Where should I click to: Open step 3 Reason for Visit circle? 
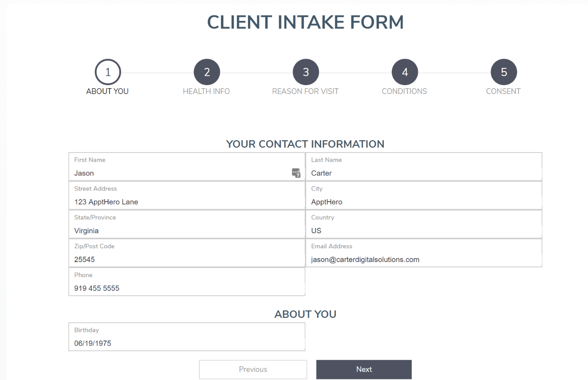click(x=306, y=72)
